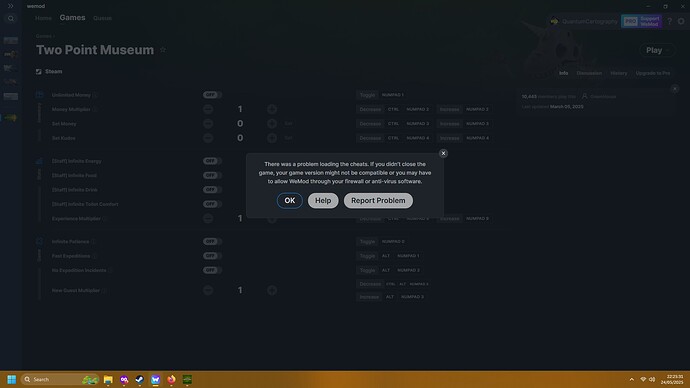
Task: Open the purple app icon in taskbar
Action: [124, 379]
